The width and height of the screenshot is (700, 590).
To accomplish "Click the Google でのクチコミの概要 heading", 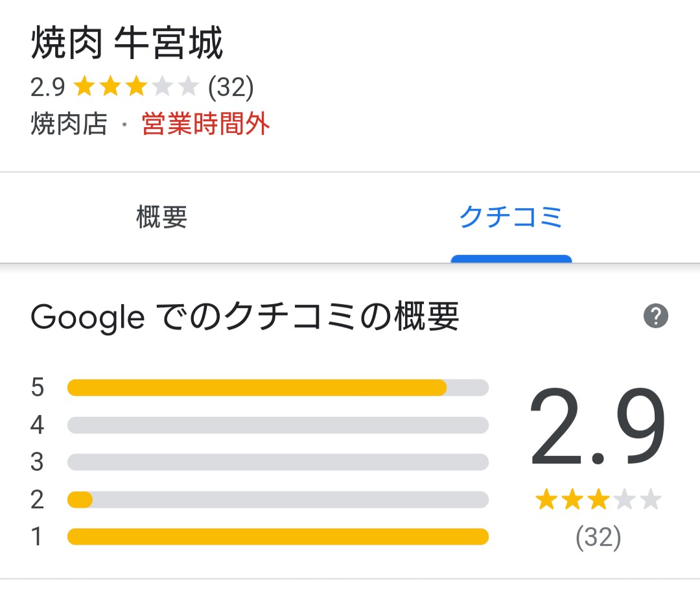I will 245,318.
